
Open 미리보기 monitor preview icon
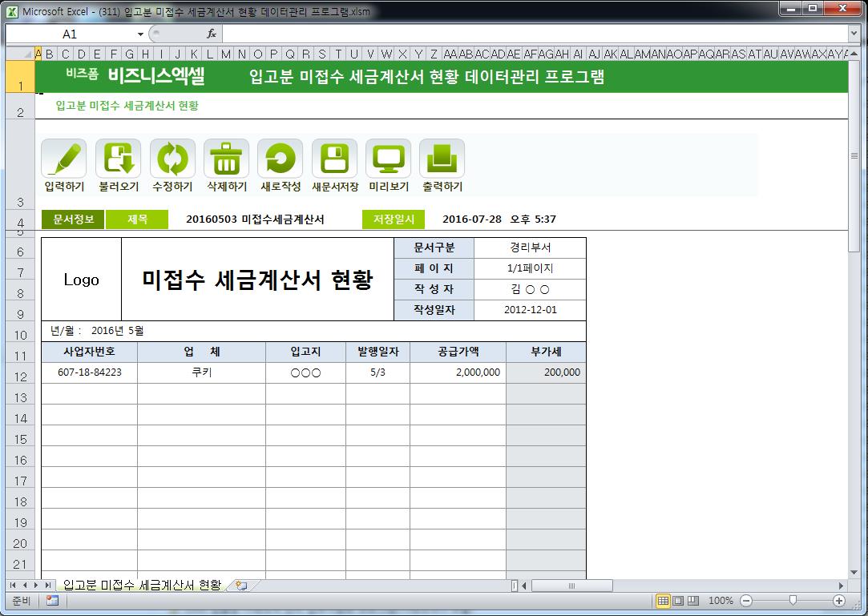(388, 159)
